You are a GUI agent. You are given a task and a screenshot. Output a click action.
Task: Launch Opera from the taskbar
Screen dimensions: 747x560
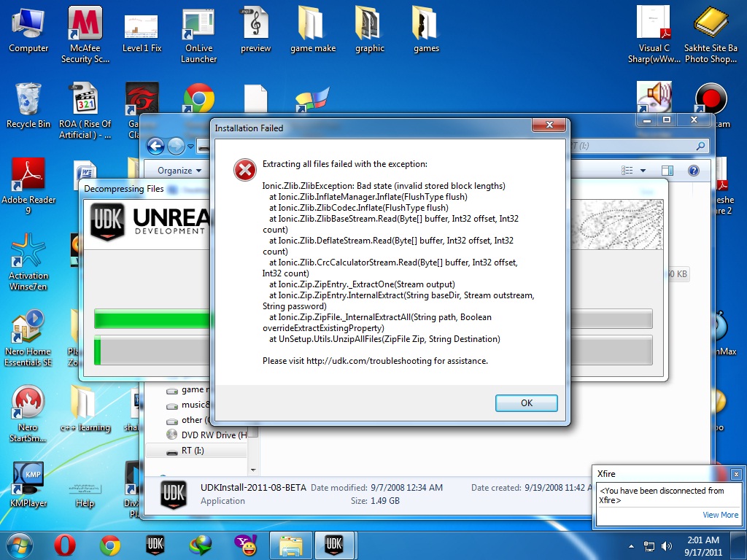pyautogui.click(x=66, y=544)
